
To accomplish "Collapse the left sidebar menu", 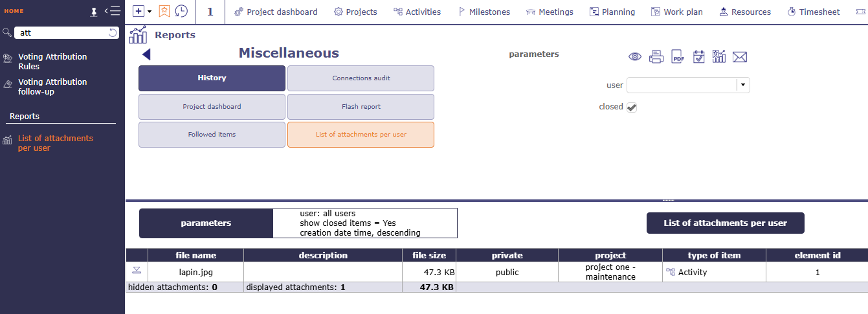I will tap(112, 11).
